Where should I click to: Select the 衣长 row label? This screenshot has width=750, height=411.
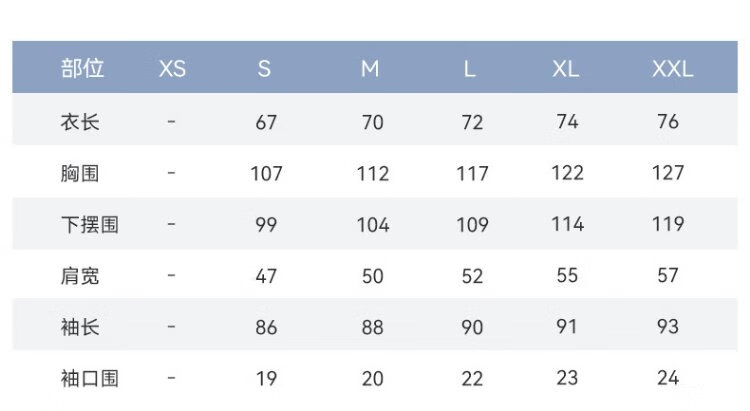point(80,122)
